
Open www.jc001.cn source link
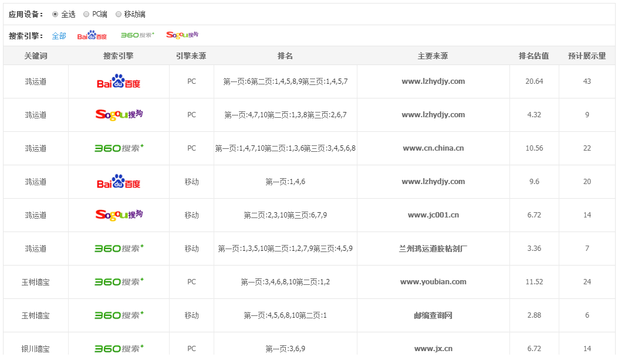[433, 215]
